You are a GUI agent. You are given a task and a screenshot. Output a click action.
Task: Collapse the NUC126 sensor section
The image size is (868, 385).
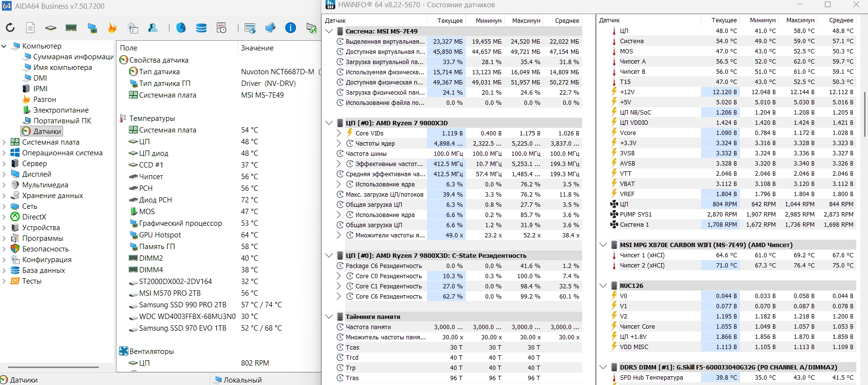603,285
